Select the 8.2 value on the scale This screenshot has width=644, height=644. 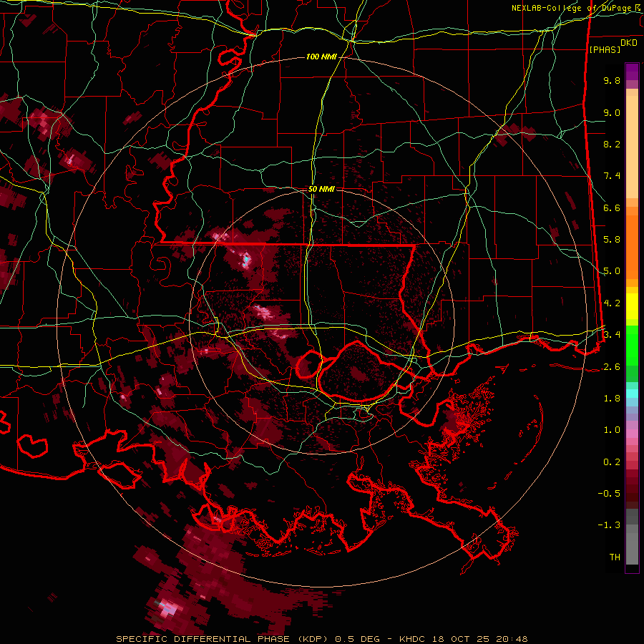pos(612,144)
